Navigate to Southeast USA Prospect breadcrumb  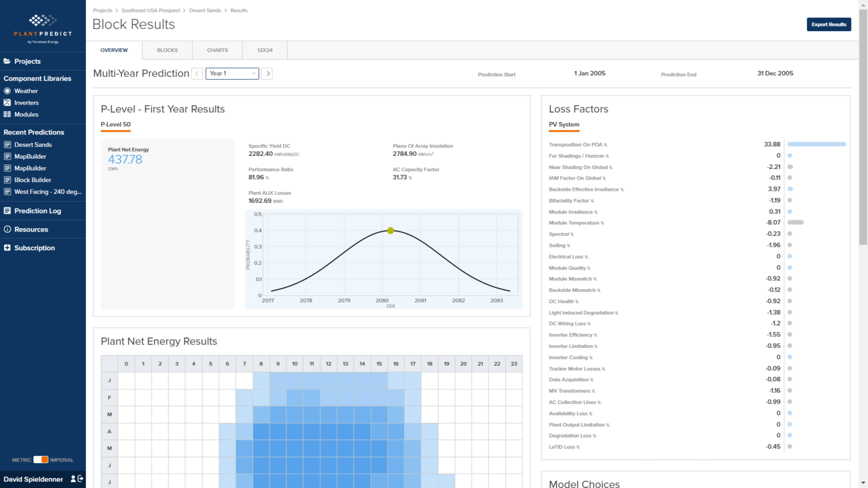(150, 10)
